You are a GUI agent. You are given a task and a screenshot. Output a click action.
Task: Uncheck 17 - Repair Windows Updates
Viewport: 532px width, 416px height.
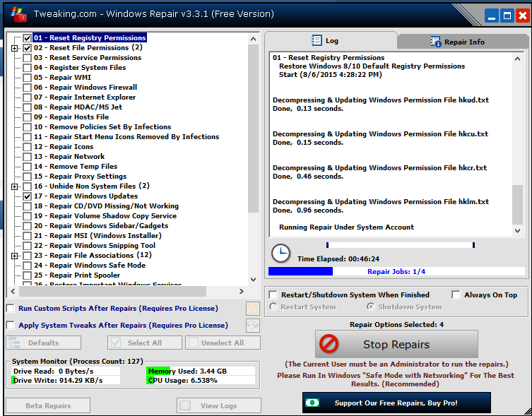pyautogui.click(x=27, y=196)
